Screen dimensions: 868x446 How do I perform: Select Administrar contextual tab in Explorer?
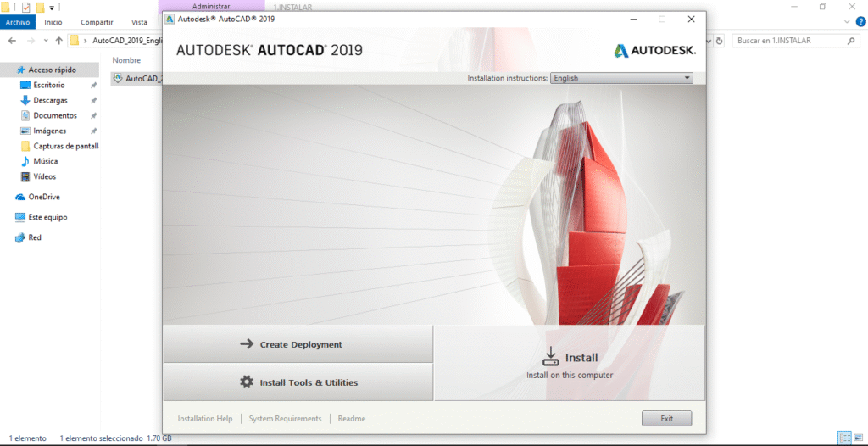click(210, 7)
